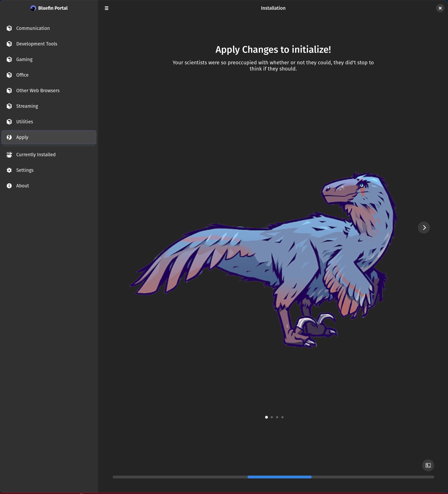Viewport: 448px width, 494px height.
Task: Advance carousel with next arrow
Action: pos(424,228)
